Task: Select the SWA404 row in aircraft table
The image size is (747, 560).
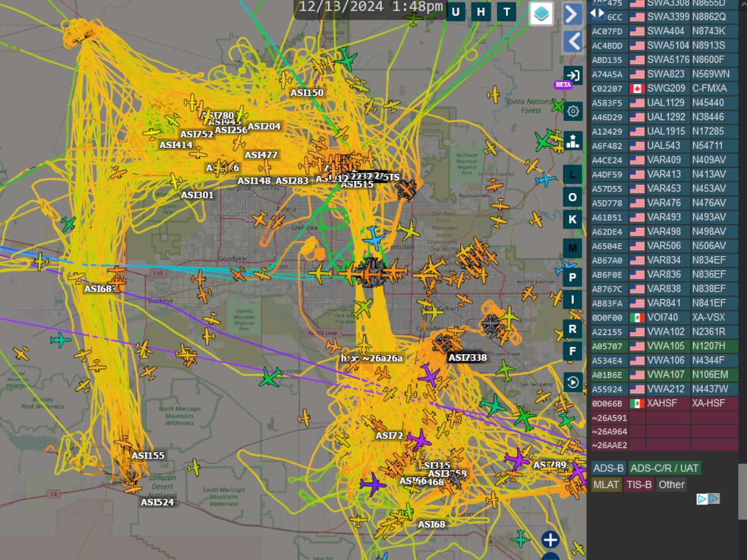Action: (664, 31)
